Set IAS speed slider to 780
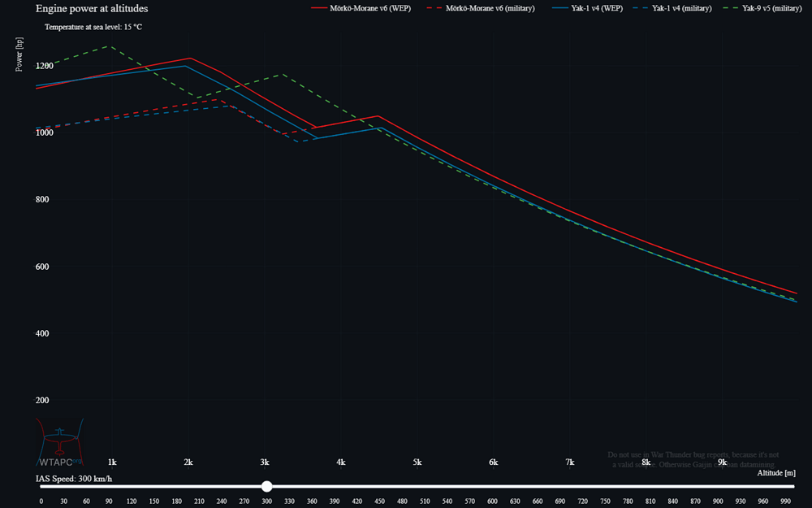This screenshot has width=812, height=508. pyautogui.click(x=628, y=501)
